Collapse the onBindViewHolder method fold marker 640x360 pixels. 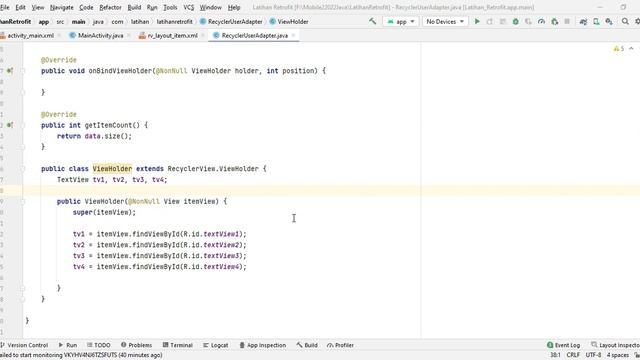pos(22,71)
